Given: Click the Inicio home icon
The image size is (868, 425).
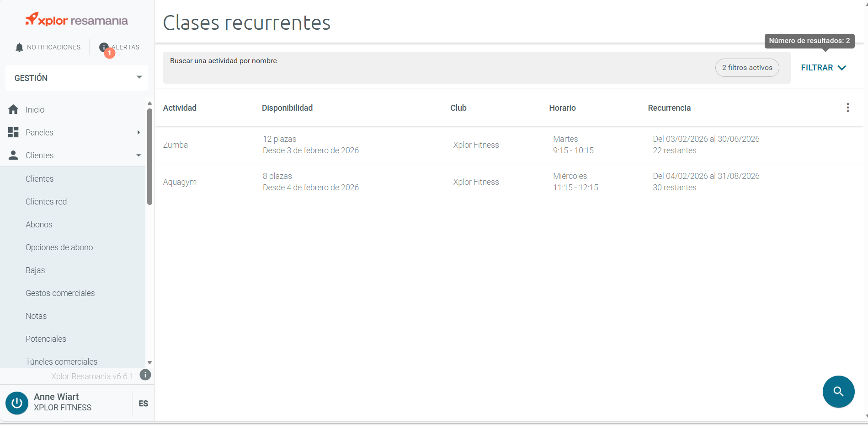Looking at the screenshot, I should 13,109.
